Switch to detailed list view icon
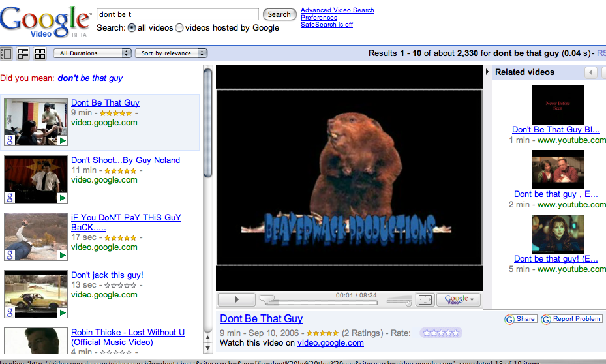The image size is (606, 364). coord(23,53)
